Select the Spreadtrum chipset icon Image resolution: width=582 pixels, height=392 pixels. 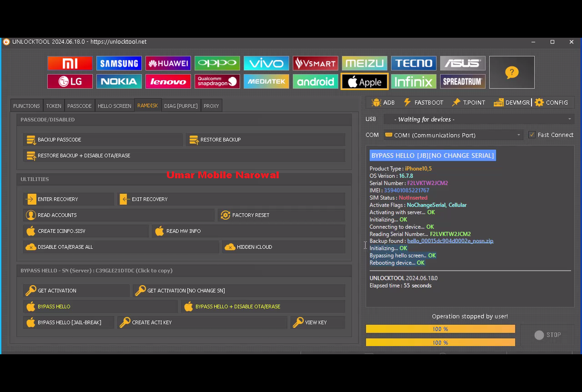[x=462, y=81]
